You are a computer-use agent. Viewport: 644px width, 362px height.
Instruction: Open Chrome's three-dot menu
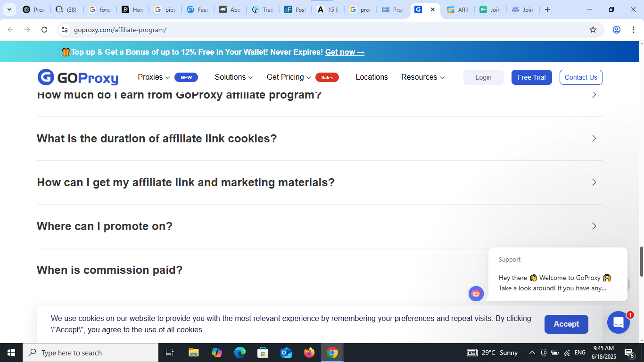pyautogui.click(x=633, y=30)
